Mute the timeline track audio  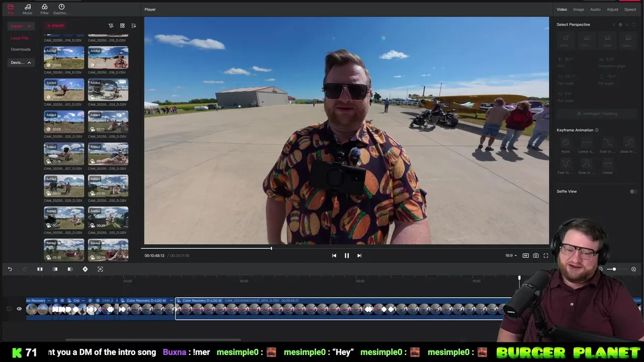[19, 309]
